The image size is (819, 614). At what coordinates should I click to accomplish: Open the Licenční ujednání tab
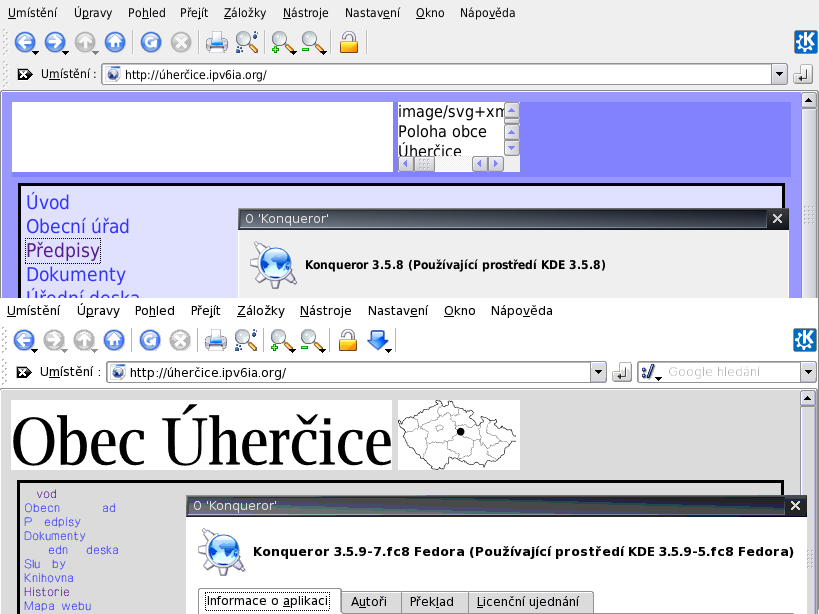(x=528, y=602)
